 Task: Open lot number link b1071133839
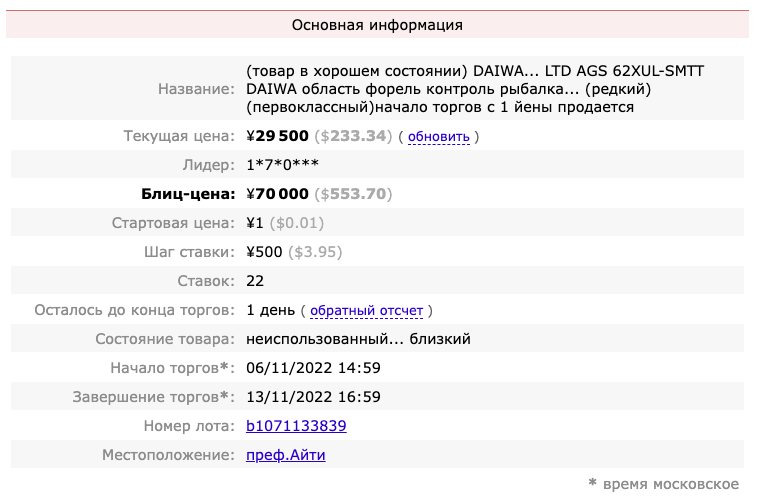pos(296,426)
